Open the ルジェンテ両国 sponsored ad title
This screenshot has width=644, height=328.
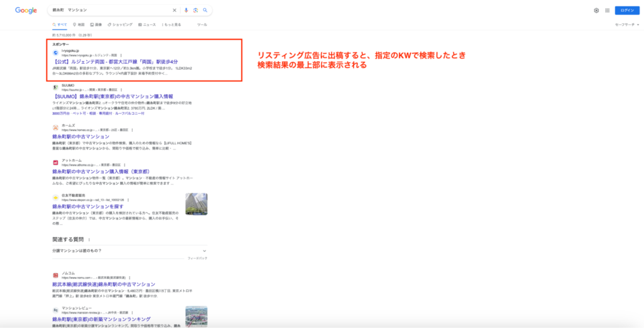pyautogui.click(x=116, y=62)
